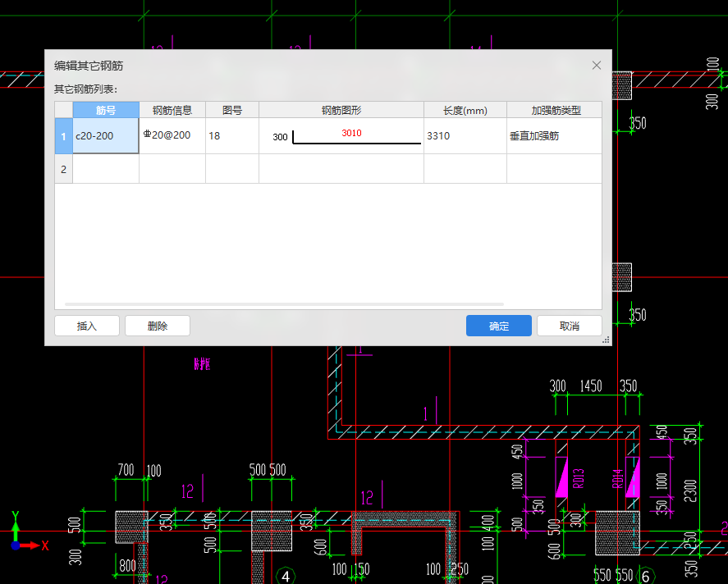Select the 筋号 column header

click(106, 110)
